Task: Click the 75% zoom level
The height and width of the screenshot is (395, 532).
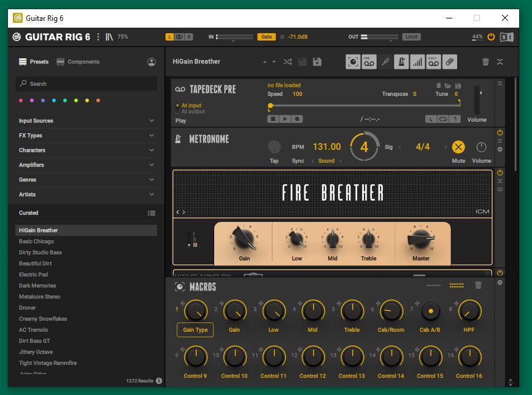Action: [123, 37]
